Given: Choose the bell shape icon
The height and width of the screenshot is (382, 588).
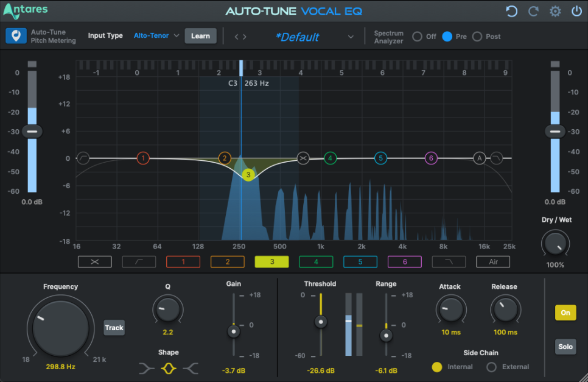Looking at the screenshot, I should [x=169, y=369].
